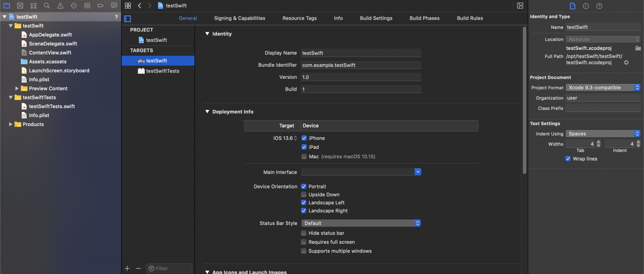Open the Find navigator magnifier icon

[47, 5]
